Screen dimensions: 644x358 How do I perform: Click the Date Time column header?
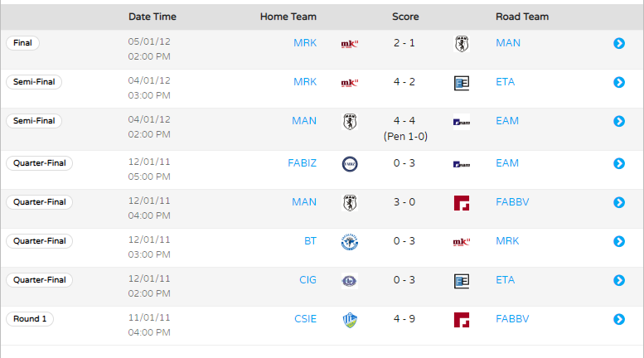coord(153,17)
